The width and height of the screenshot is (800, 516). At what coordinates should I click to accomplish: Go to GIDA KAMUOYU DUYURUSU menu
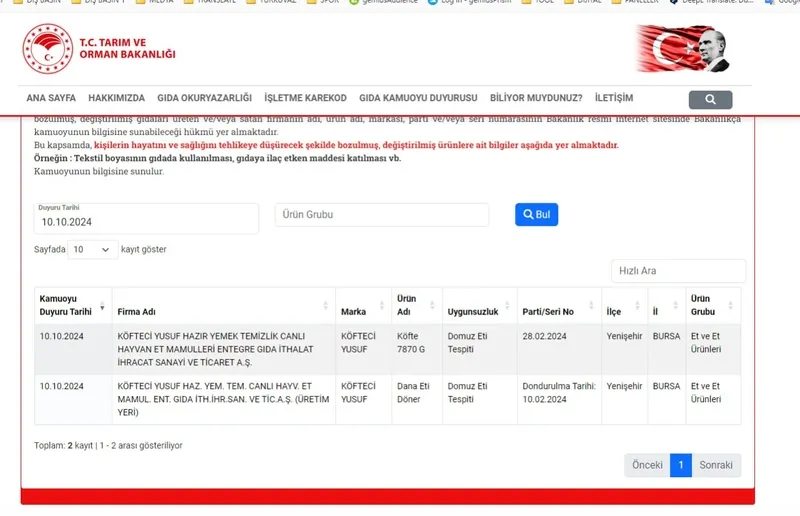(418, 98)
